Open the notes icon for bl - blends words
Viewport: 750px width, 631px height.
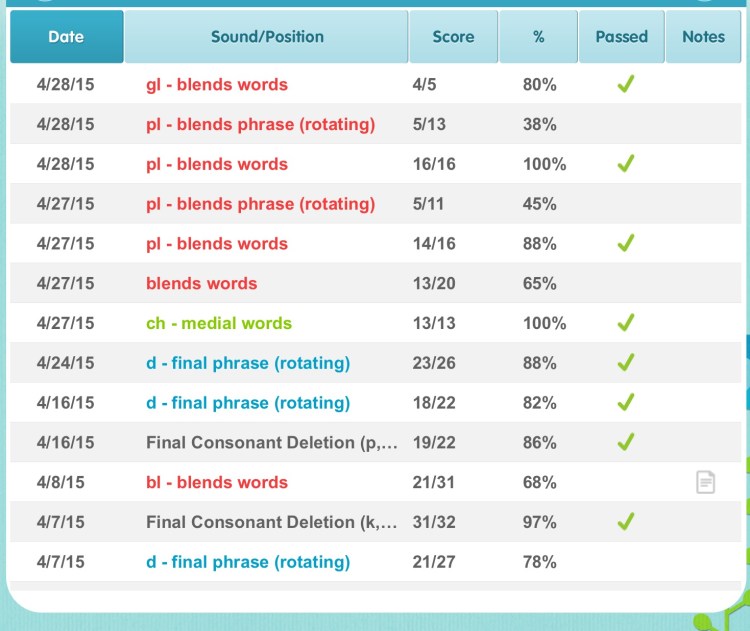pos(706,483)
